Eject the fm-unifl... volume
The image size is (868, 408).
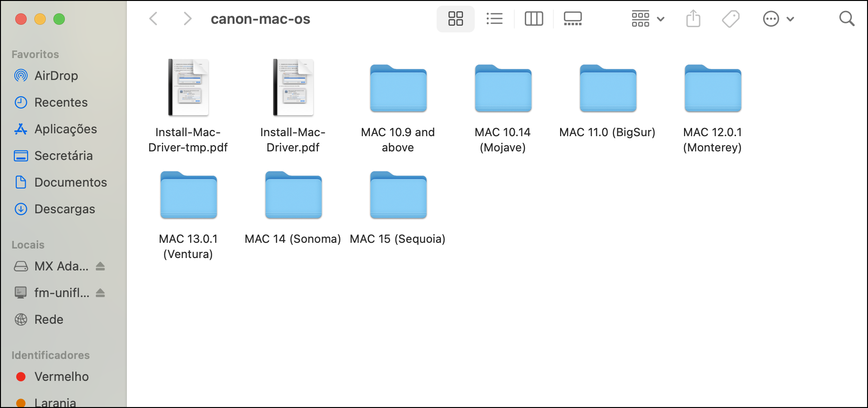[100, 293]
